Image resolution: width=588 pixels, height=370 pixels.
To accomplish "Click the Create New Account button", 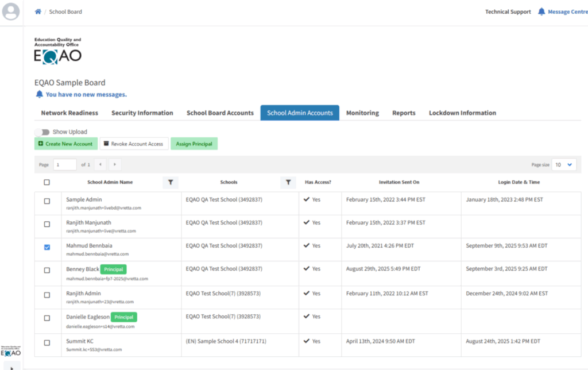I will point(65,144).
